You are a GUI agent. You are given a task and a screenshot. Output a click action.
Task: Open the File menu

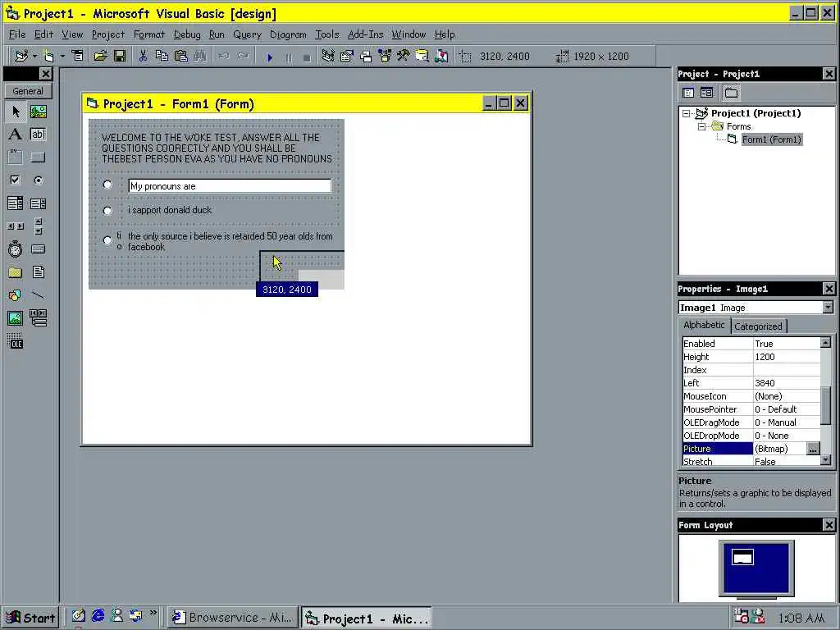coord(17,34)
